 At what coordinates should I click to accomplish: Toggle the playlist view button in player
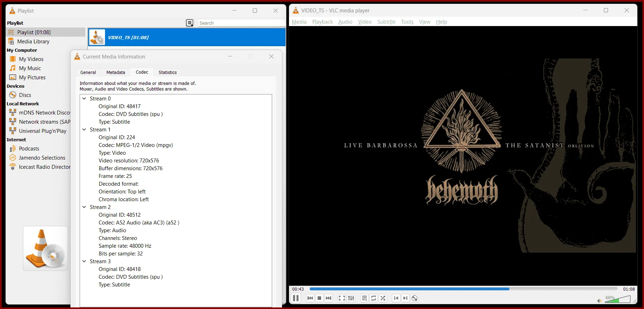(x=364, y=298)
